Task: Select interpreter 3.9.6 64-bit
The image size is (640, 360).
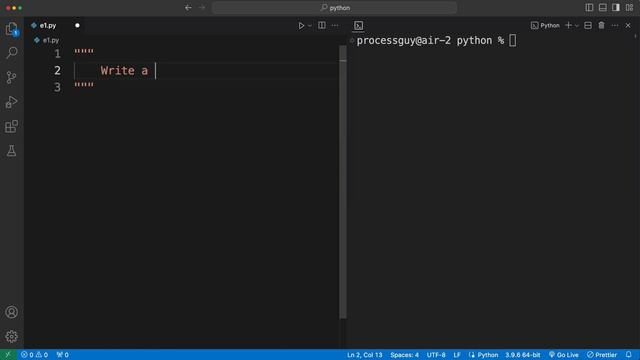Action: point(522,355)
